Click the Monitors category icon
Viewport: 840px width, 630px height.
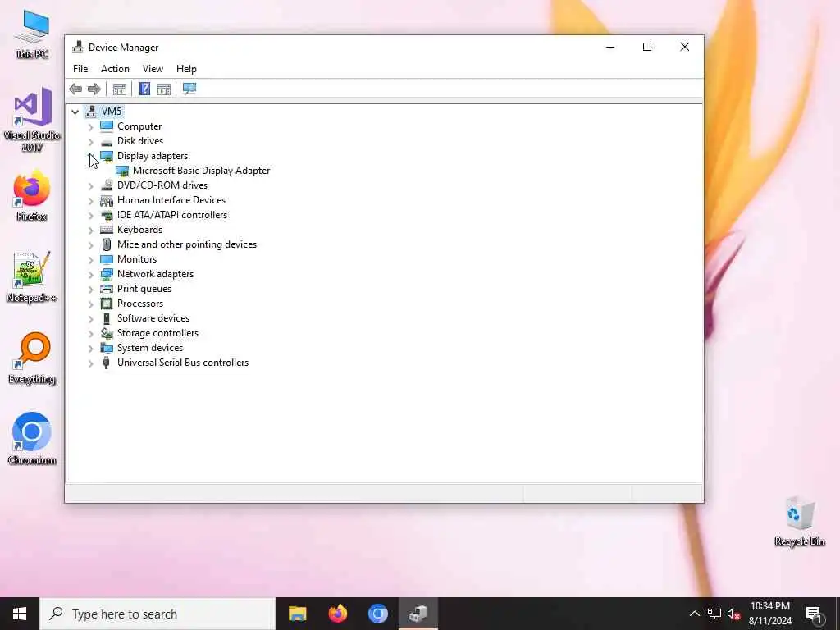107,259
